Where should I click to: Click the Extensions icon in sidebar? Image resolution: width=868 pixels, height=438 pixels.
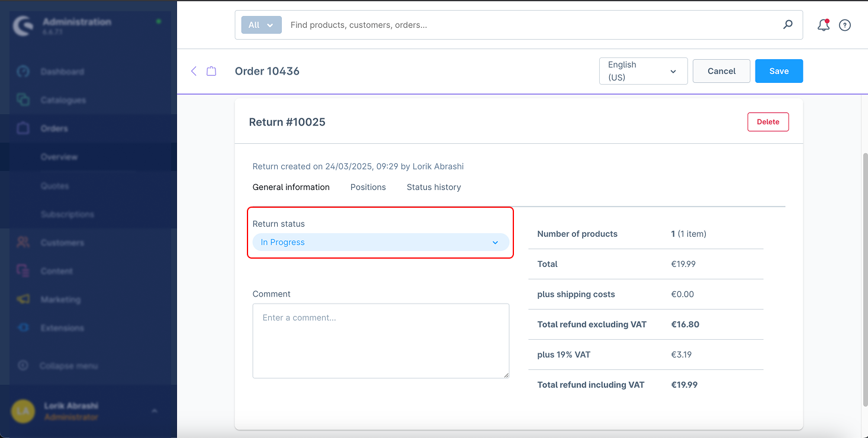tap(23, 328)
